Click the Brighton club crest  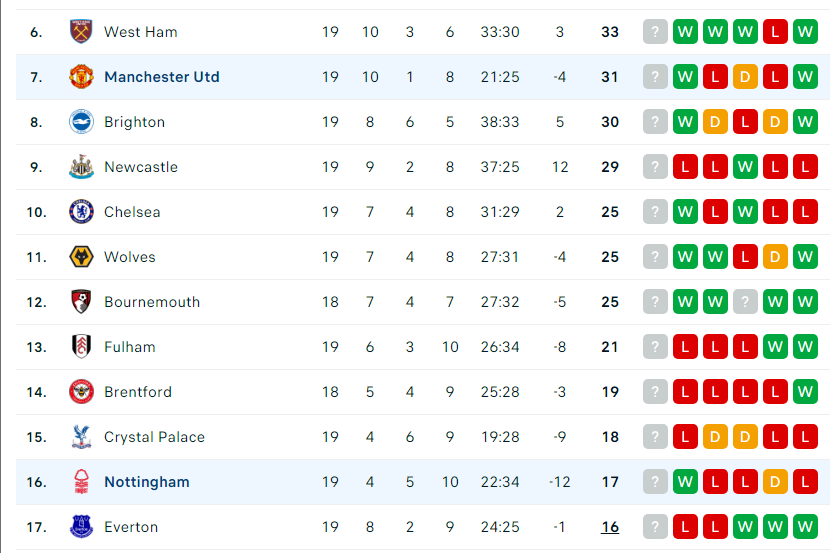point(81,122)
